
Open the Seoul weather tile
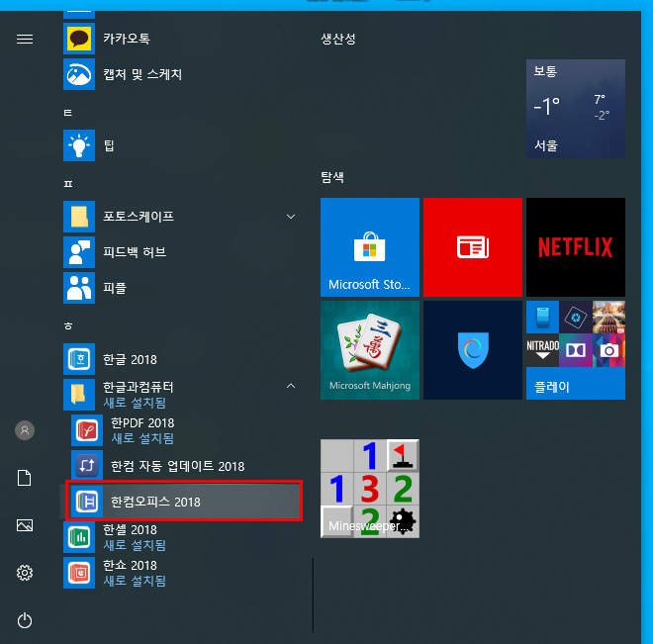coord(576,109)
